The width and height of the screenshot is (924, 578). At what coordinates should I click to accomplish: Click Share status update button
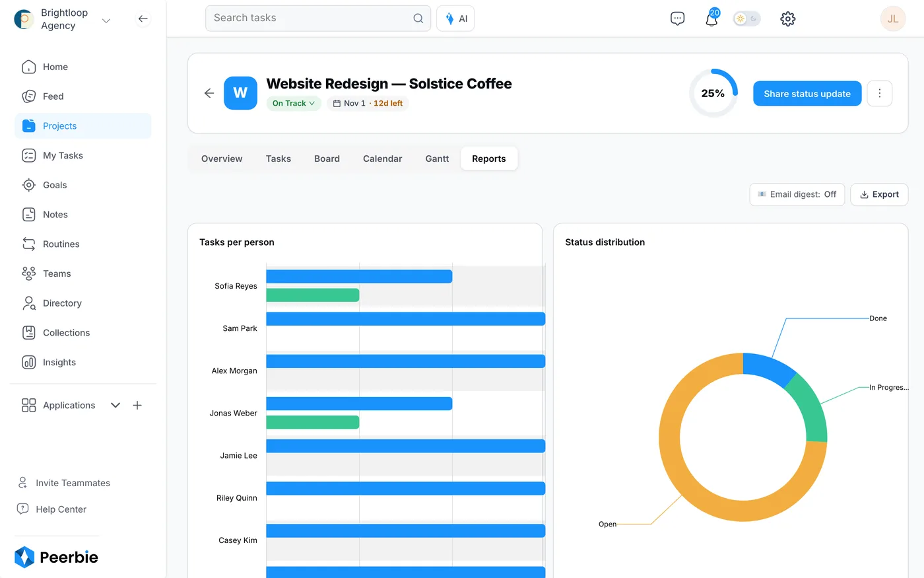[807, 94]
